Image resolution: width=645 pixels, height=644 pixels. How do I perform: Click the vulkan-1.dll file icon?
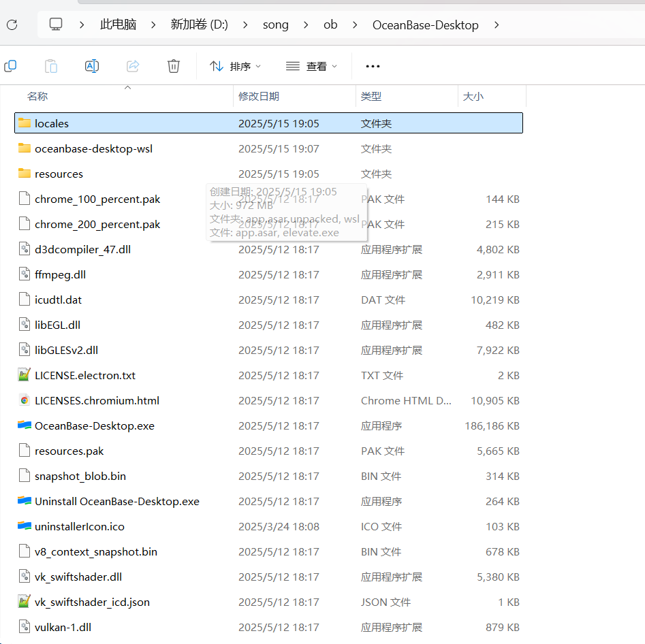pyautogui.click(x=25, y=627)
